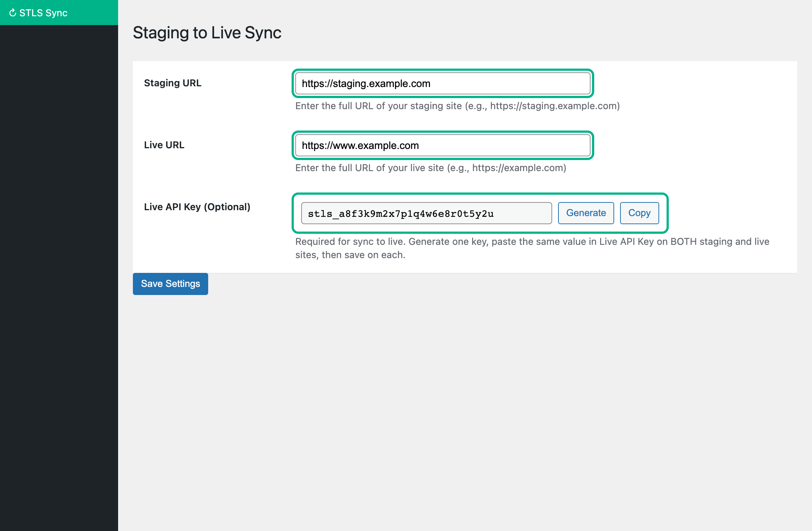The image size is (812, 531).
Task: Click the Staging to Live Sync heading
Action: [207, 33]
